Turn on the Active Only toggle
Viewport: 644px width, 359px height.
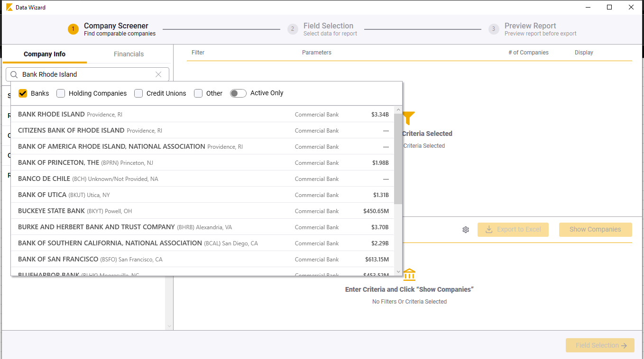[x=238, y=93]
